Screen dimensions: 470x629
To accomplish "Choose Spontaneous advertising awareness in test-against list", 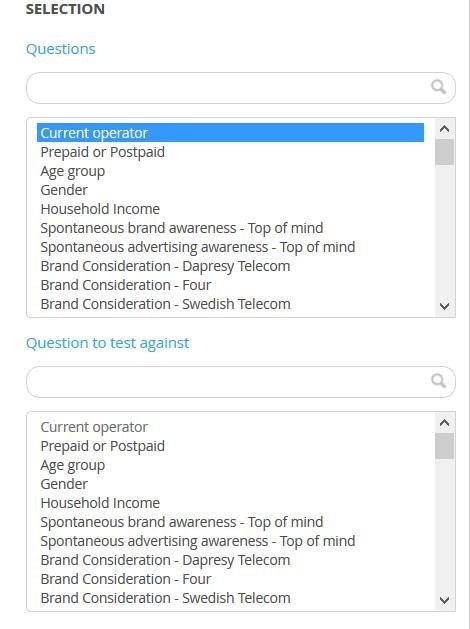I will point(230,541).
